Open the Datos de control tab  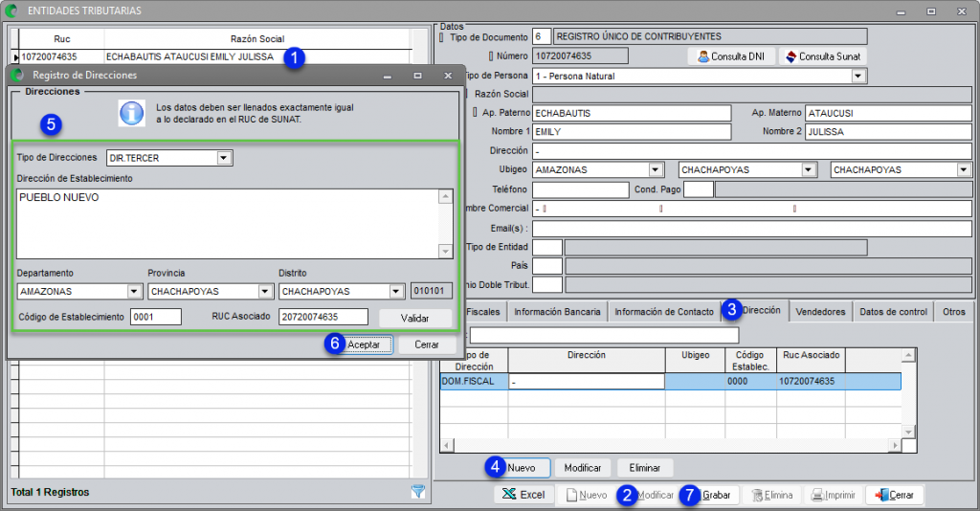[x=893, y=312]
